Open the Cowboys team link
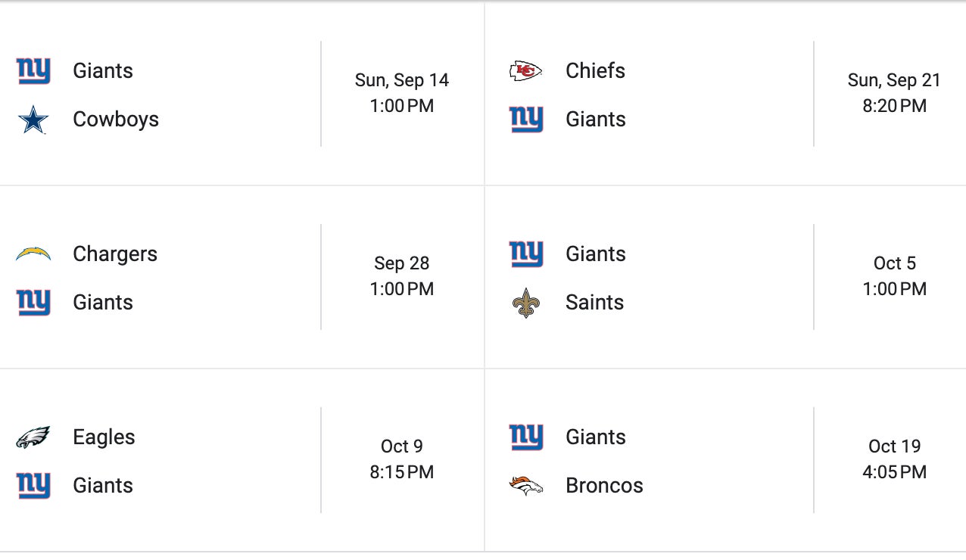 coord(116,120)
